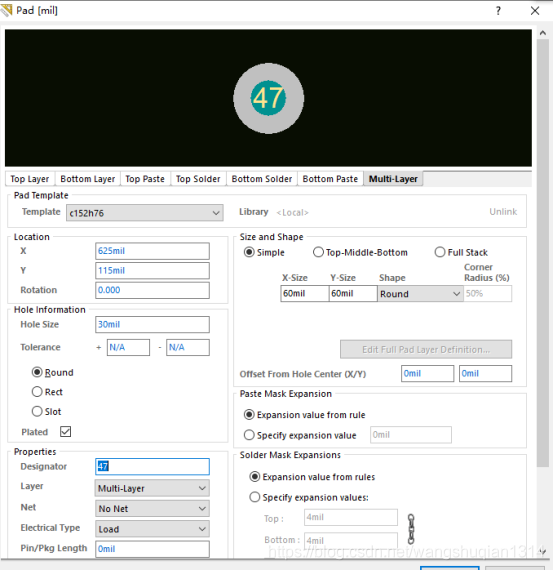Click the Hole Size input field

tap(152, 324)
